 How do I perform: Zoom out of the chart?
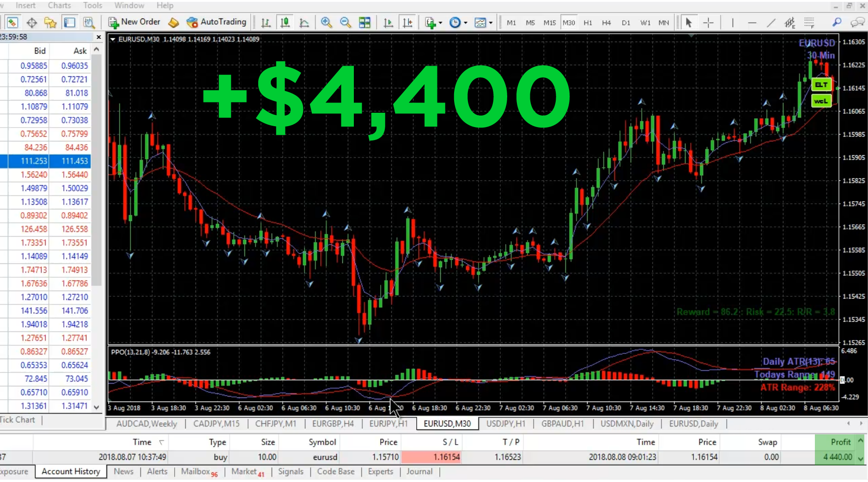pos(345,22)
